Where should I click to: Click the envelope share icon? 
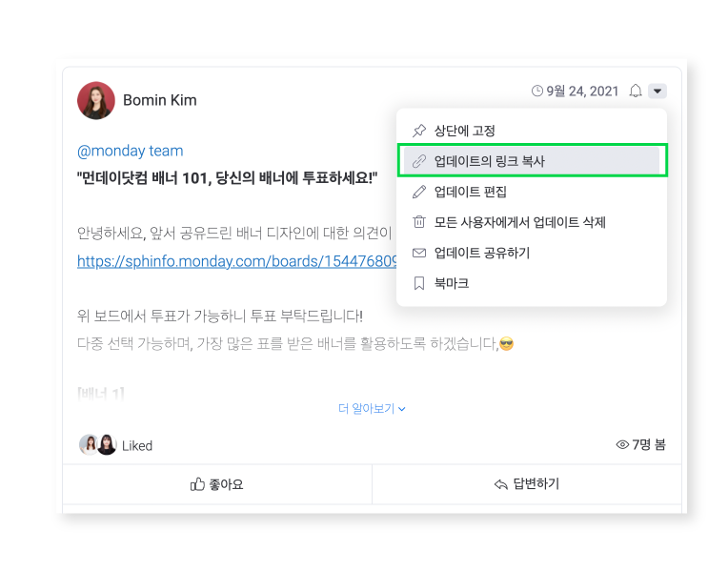click(x=418, y=253)
